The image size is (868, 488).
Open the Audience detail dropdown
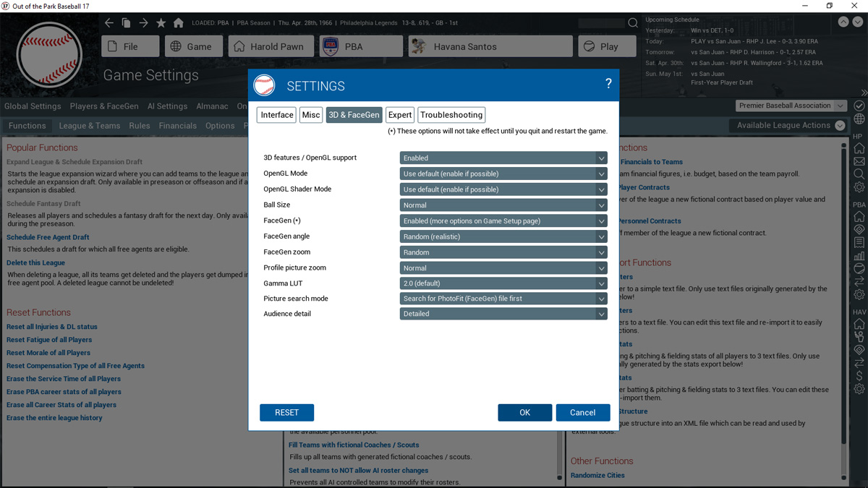503,314
